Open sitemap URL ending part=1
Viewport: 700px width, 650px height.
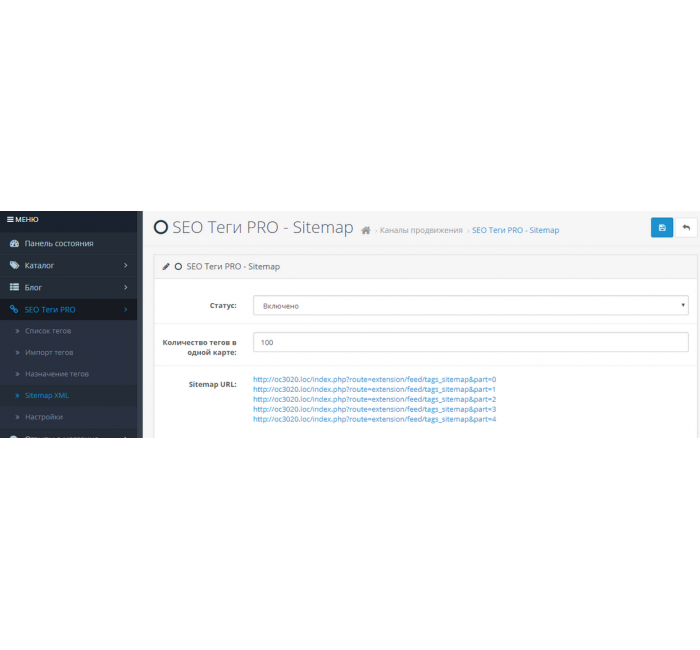tap(375, 389)
